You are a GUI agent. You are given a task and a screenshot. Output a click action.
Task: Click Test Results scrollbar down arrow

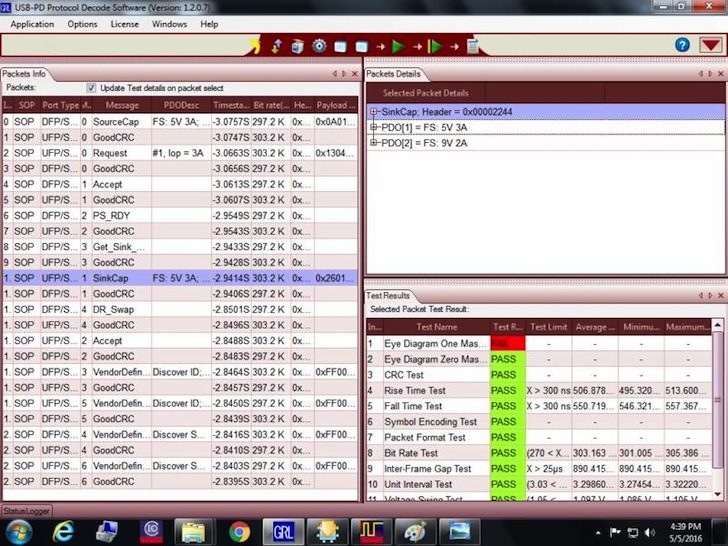[x=717, y=494]
